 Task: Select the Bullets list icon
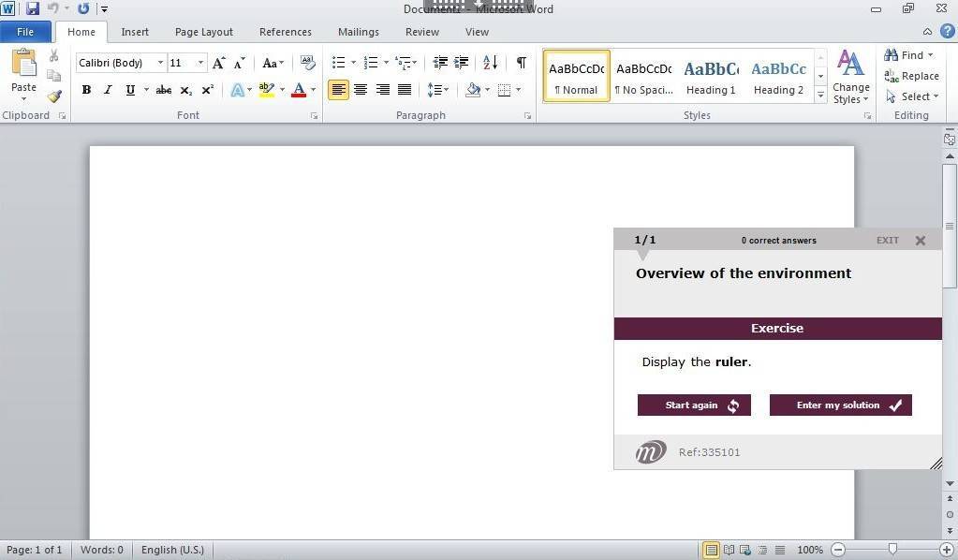(338, 63)
